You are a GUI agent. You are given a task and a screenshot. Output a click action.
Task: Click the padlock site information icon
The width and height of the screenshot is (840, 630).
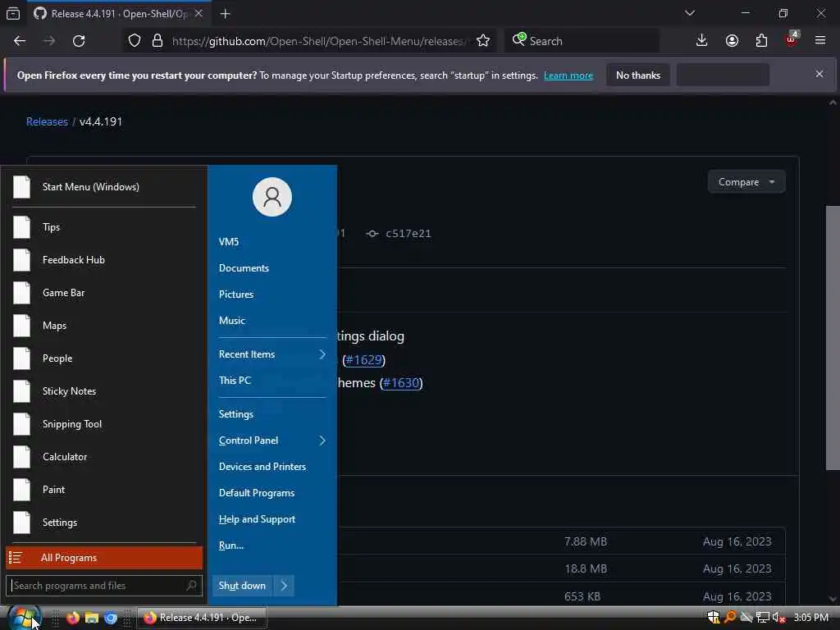tap(157, 41)
